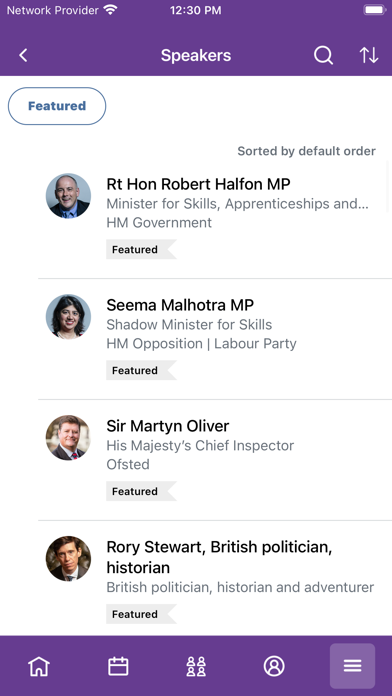Open sort options with the arrows icon
Image resolution: width=392 pixels, height=696 pixels.
click(x=369, y=55)
